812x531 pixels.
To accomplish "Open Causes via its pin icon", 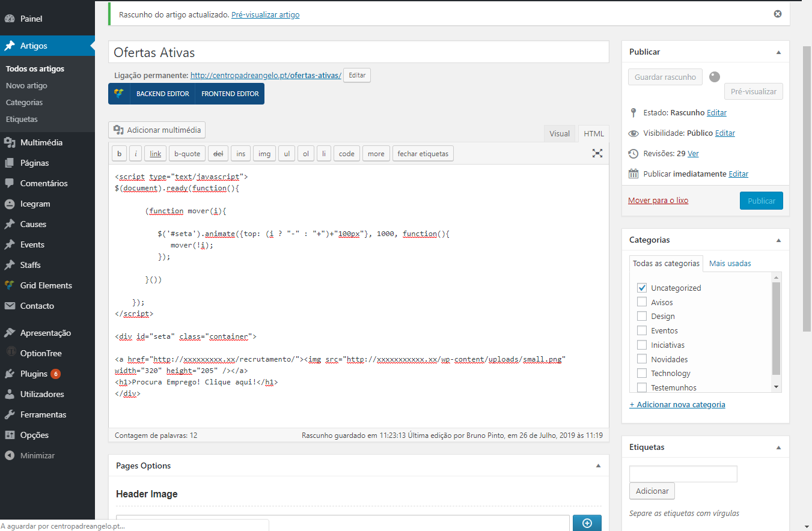I will (10, 224).
